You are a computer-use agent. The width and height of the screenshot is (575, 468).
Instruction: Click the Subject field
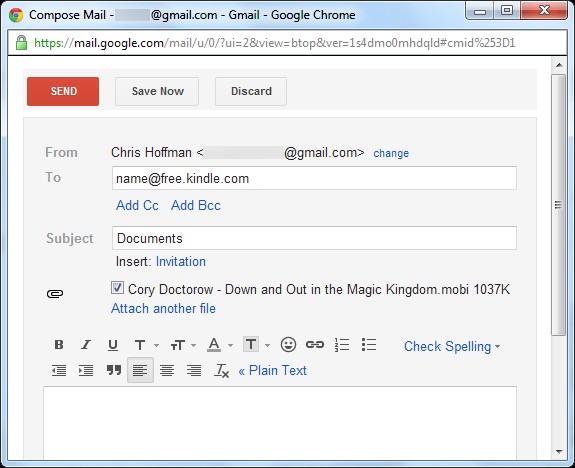pyautogui.click(x=314, y=238)
